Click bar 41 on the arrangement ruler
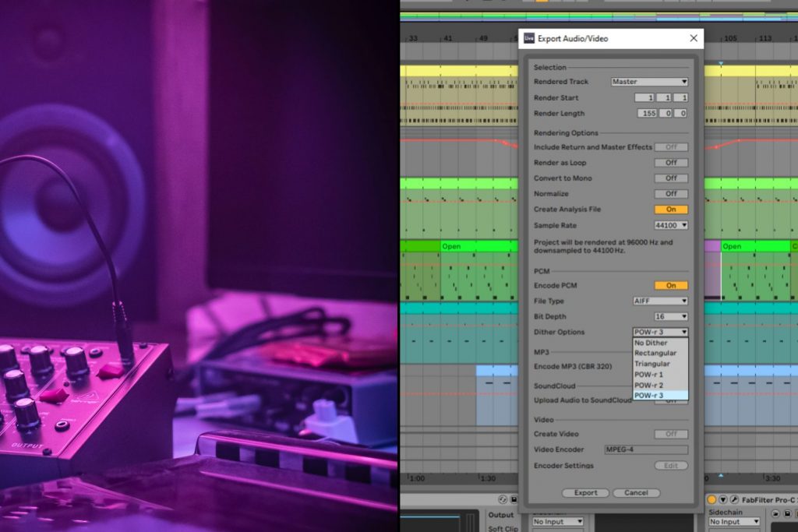 pos(447,38)
